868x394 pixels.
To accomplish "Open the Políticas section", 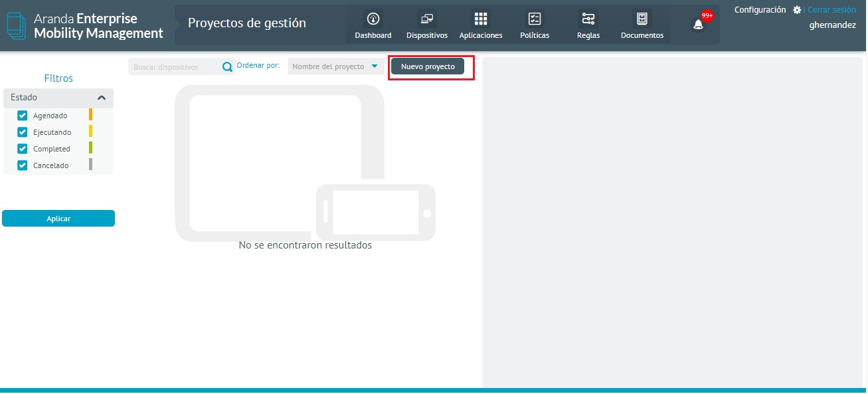I will (x=535, y=25).
